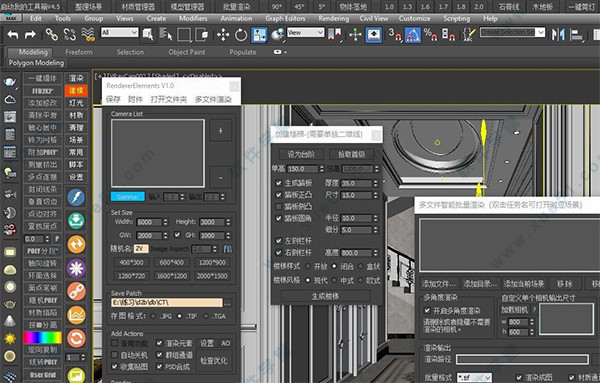
Task: Select the .TGA image format radio
Action: coord(206,316)
